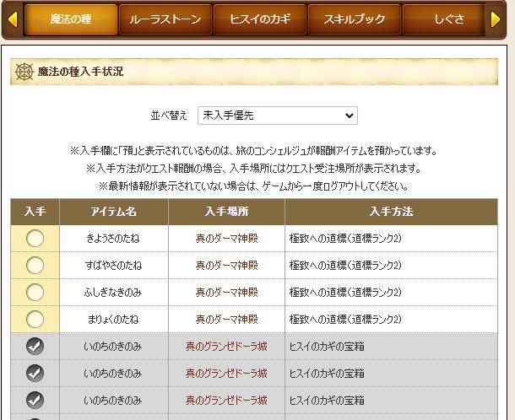Select item name ふしぎなきのみ

pyautogui.click(x=113, y=292)
